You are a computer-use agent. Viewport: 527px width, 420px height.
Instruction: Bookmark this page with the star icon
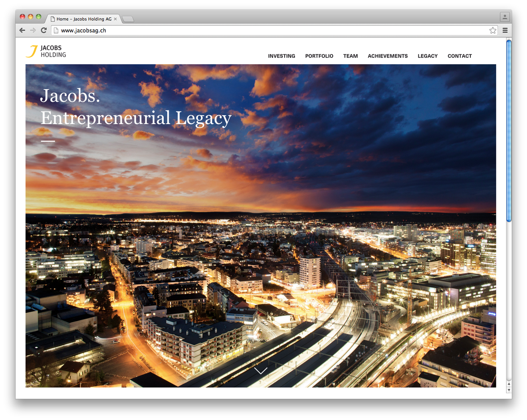click(493, 30)
